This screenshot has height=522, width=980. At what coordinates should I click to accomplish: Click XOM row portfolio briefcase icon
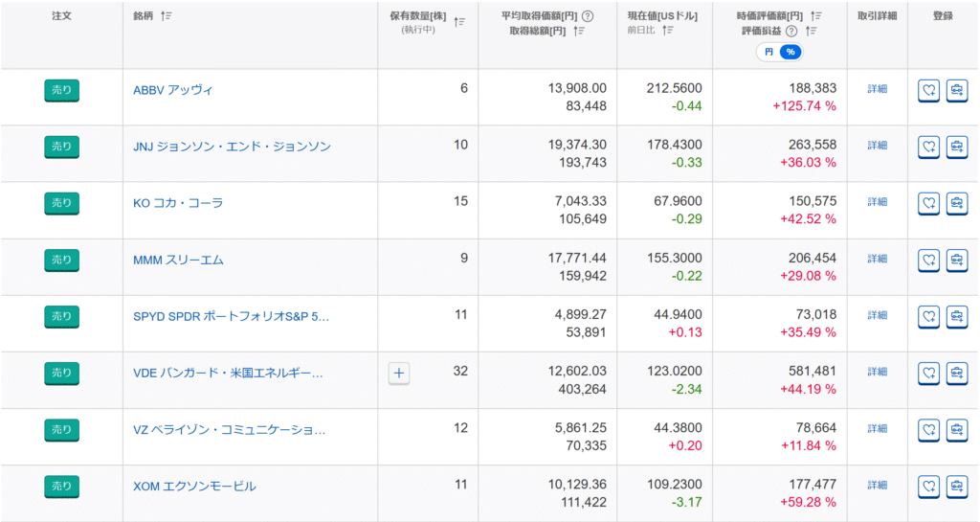(x=957, y=487)
